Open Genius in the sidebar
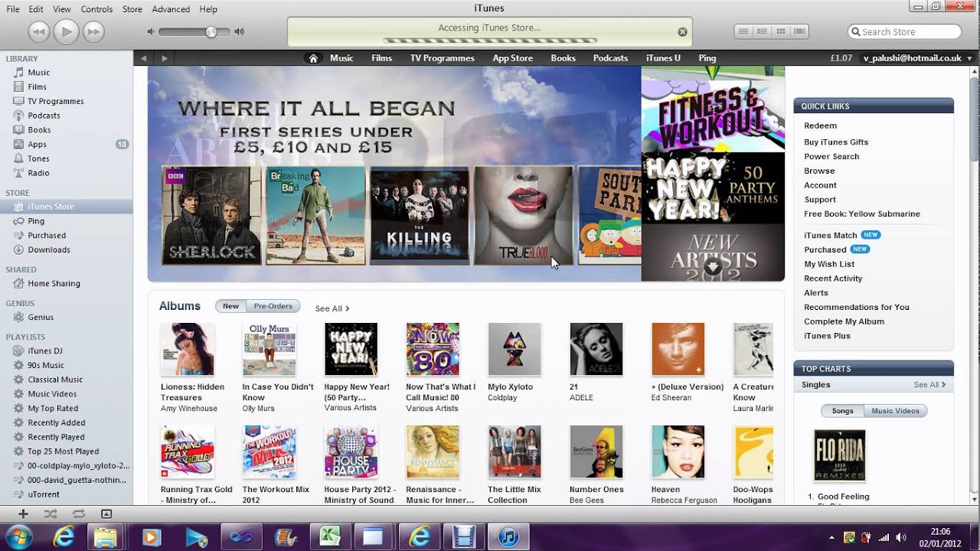The width and height of the screenshot is (980, 551). [x=41, y=317]
